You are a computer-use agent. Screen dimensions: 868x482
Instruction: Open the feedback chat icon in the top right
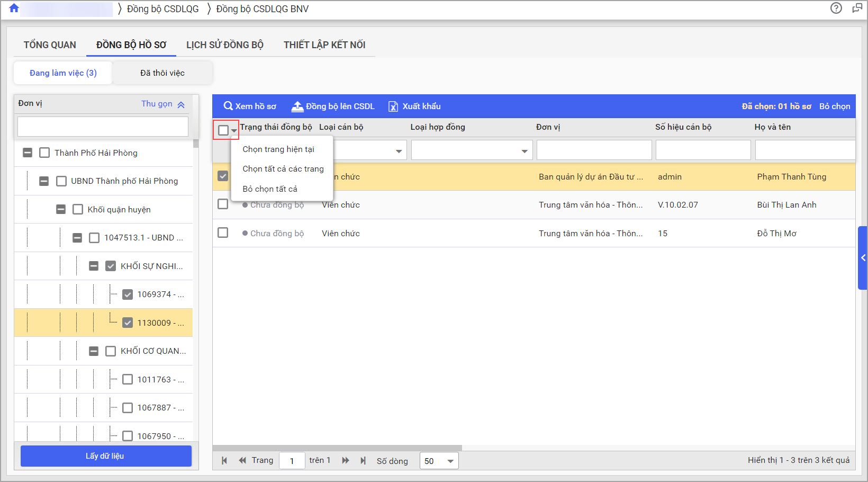857,8
